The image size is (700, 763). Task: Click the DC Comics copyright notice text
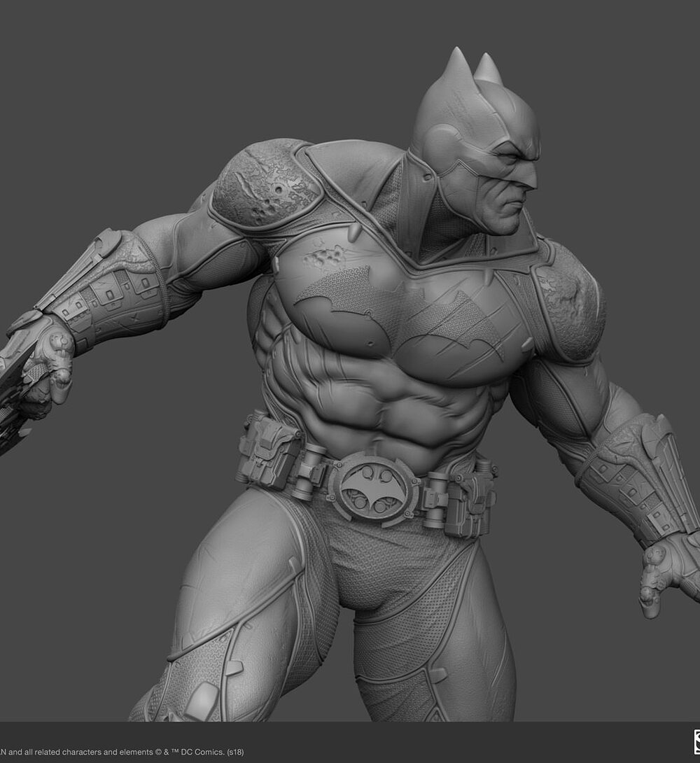[x=122, y=752]
